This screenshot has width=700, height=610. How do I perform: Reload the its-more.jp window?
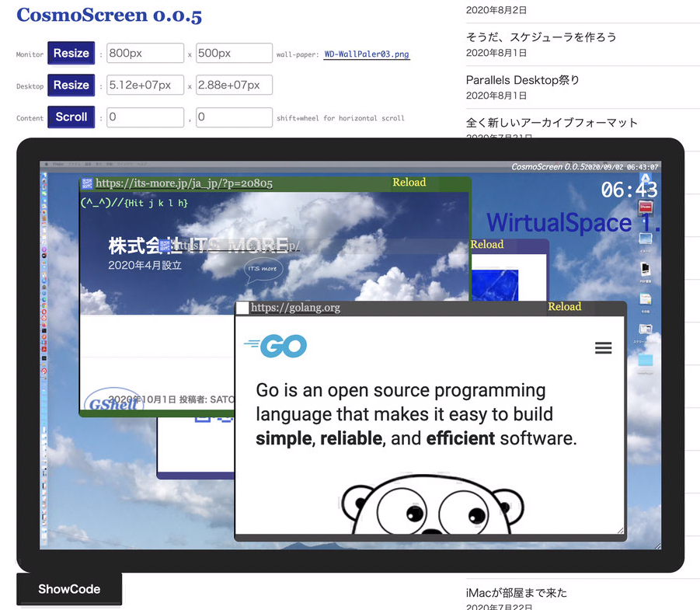(x=409, y=183)
